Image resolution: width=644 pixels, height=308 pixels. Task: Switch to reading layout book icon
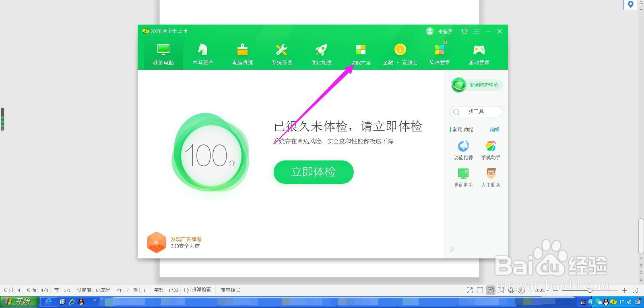[480, 290]
